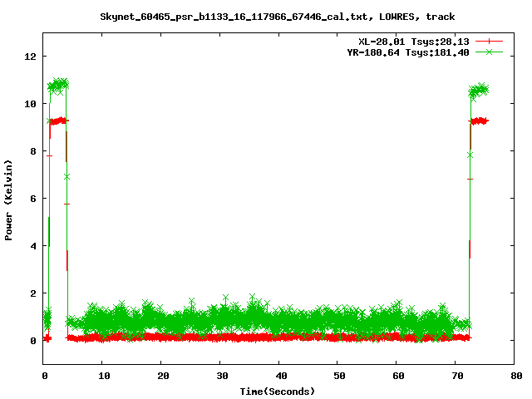Click x-axis tick label 50
Image resolution: width=532 pixels, height=399 pixels.
point(340,376)
